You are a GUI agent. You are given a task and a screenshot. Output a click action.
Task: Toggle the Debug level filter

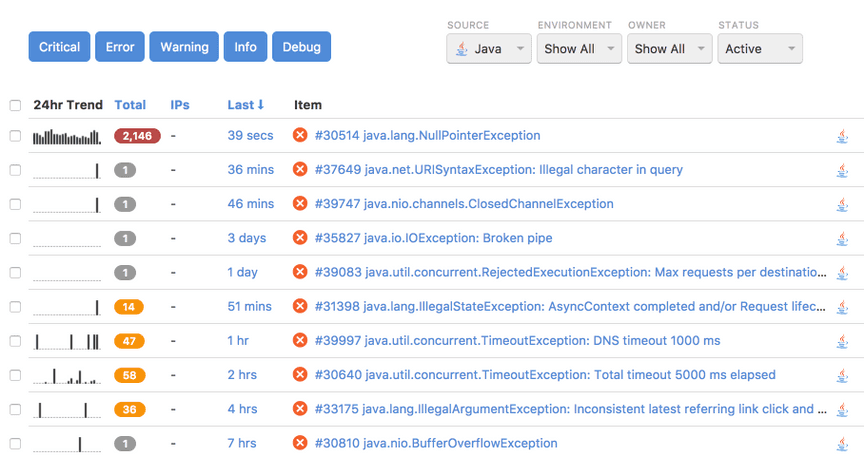(301, 47)
